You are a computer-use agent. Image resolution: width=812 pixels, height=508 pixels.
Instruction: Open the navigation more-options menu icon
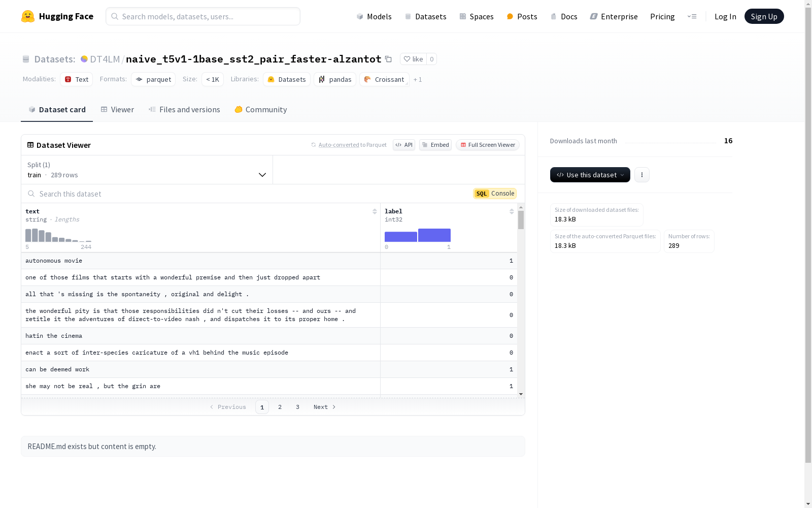coord(692,16)
